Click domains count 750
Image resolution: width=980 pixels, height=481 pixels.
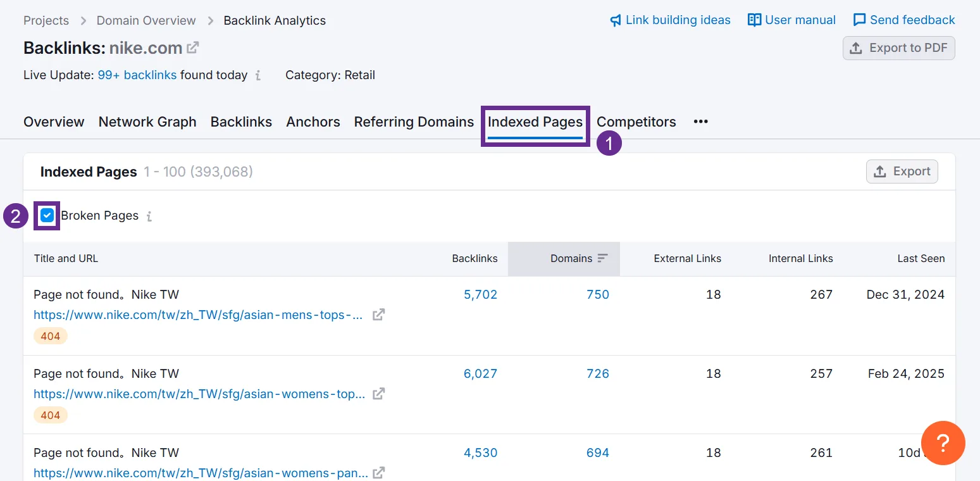pos(598,294)
